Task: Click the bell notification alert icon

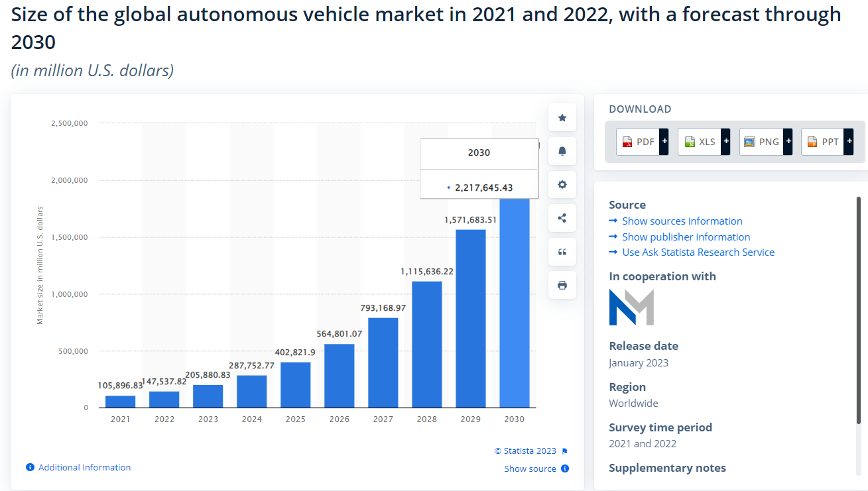Action: [562, 151]
